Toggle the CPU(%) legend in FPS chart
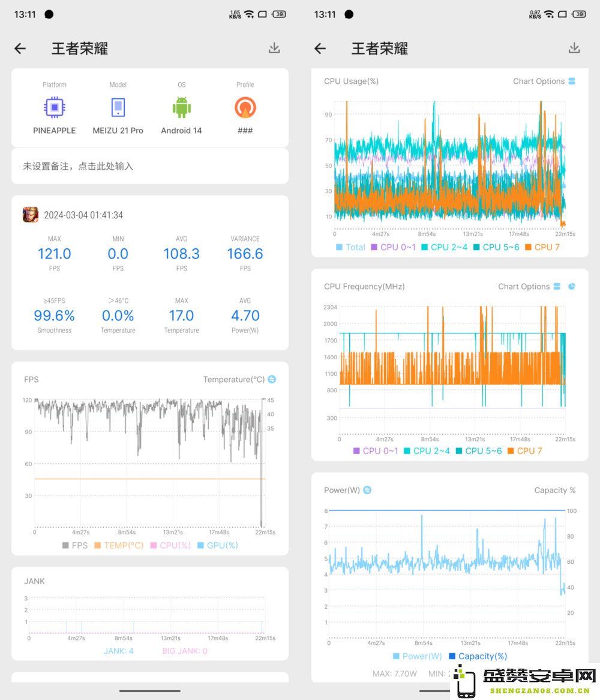Image resolution: width=600 pixels, height=700 pixels. (x=170, y=545)
